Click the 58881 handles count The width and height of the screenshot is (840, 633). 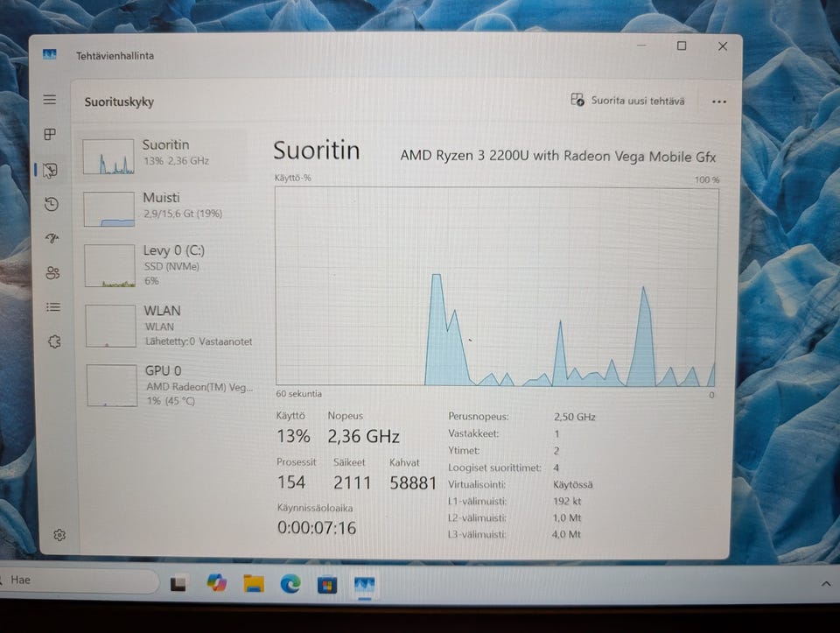pos(413,483)
